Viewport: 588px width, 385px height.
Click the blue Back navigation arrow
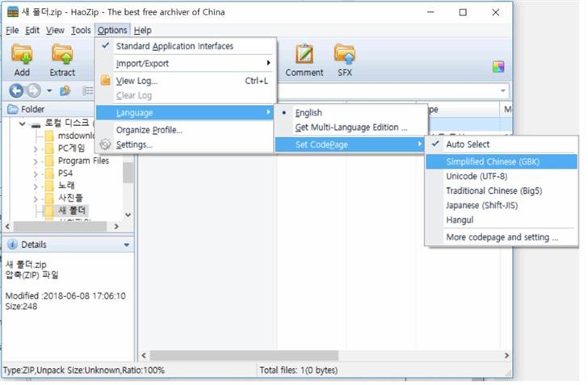click(x=16, y=90)
